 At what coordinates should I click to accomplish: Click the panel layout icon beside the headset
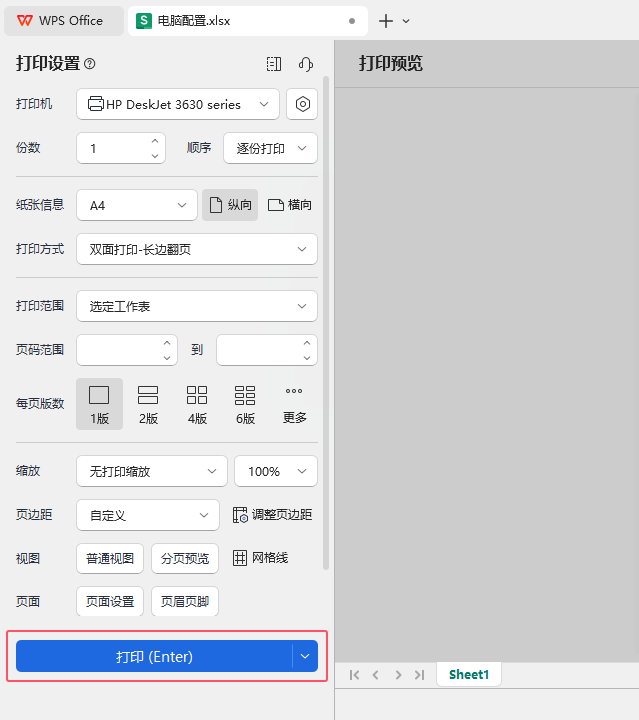(274, 64)
